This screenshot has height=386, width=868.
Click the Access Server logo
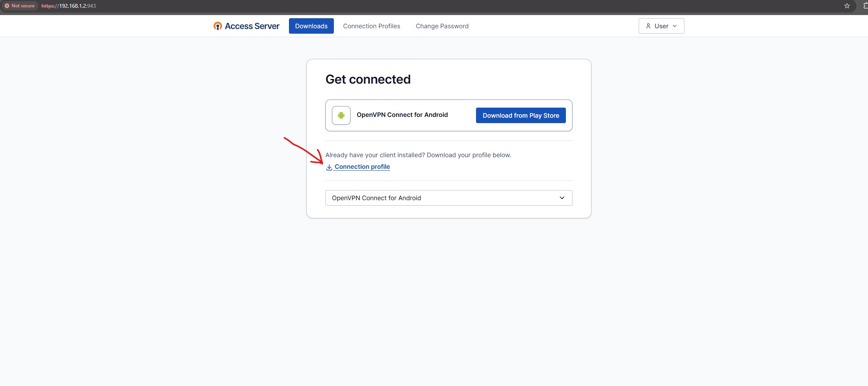pyautogui.click(x=246, y=26)
